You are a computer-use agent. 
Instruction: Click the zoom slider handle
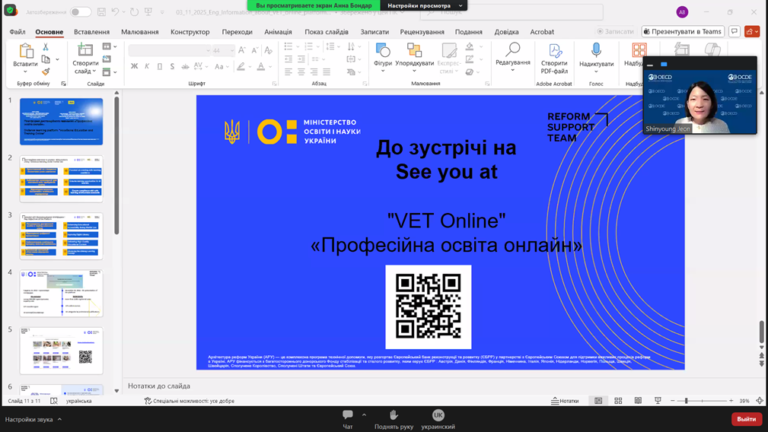[x=686, y=401]
